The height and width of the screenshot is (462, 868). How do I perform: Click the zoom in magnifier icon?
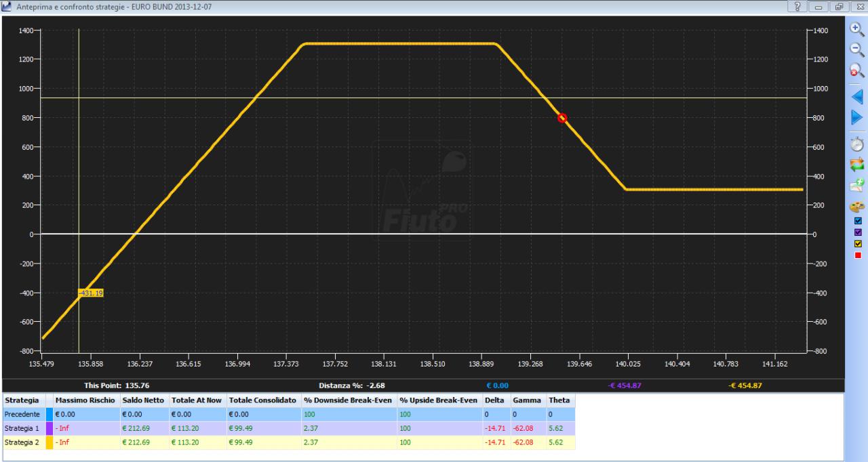[857, 28]
